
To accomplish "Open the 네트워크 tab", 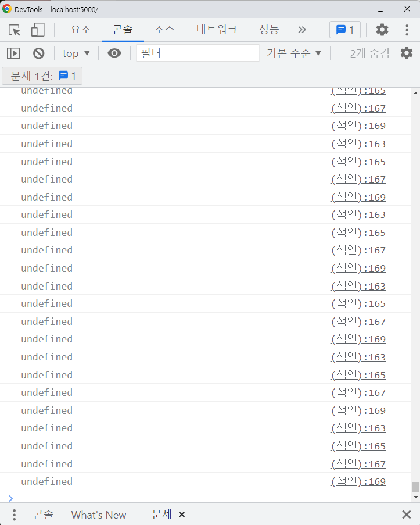I will [217, 30].
